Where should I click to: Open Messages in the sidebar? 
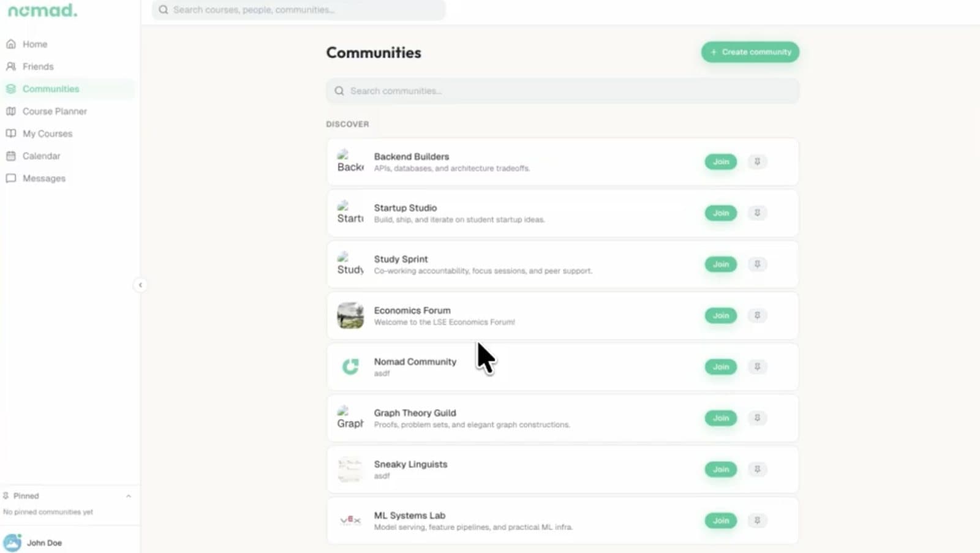69,178
